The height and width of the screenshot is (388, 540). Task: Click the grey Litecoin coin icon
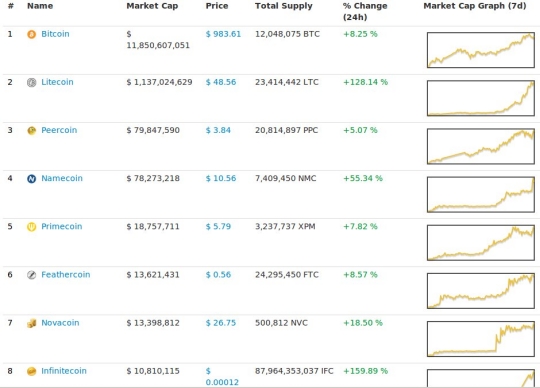coord(31,82)
